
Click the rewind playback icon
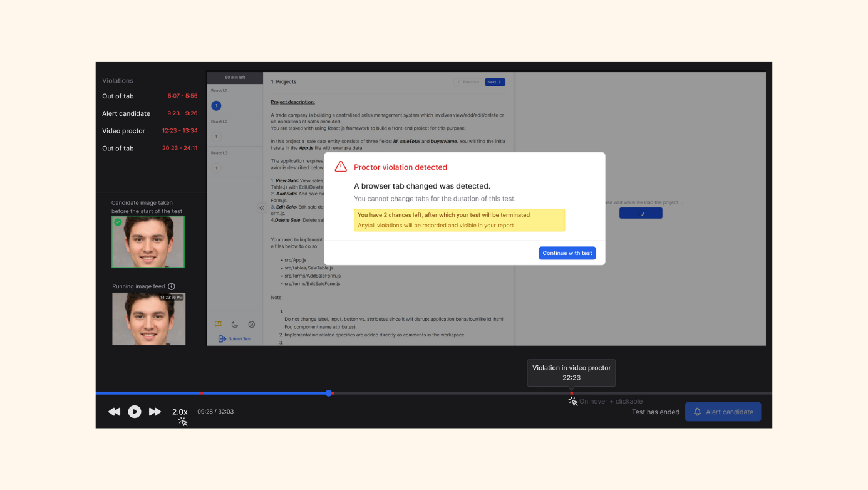point(114,412)
